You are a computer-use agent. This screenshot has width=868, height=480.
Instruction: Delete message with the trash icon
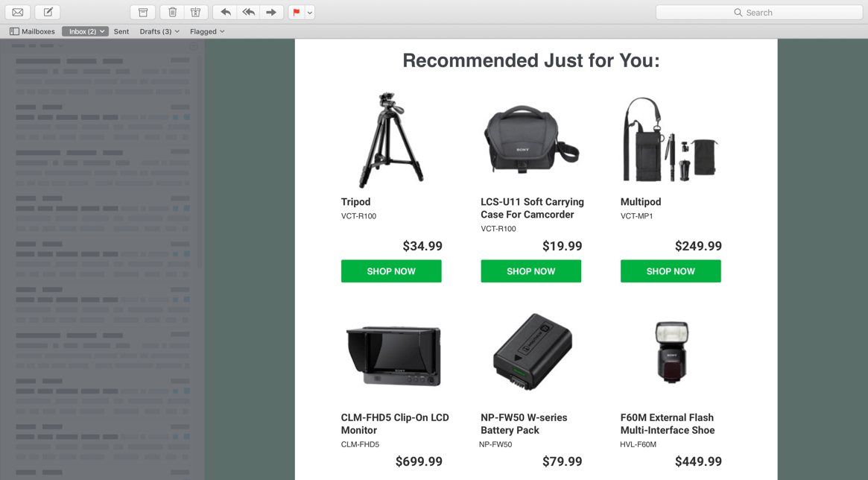(x=172, y=12)
